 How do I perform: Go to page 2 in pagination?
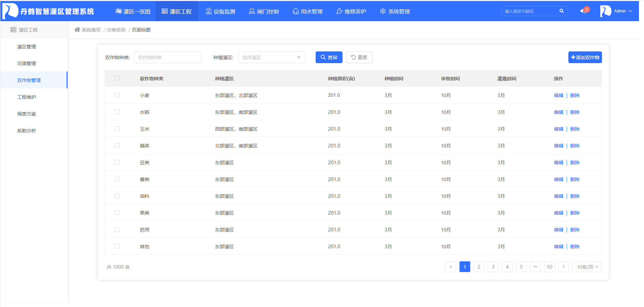pos(479,267)
